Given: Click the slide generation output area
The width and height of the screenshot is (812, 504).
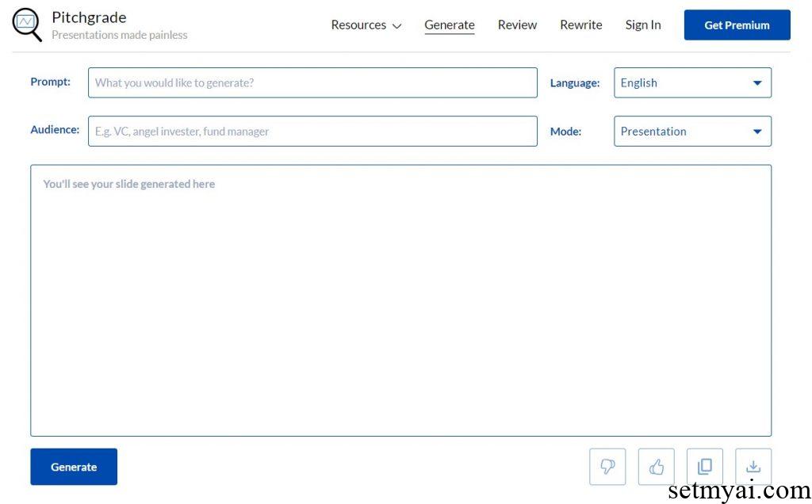Looking at the screenshot, I should 401,300.
